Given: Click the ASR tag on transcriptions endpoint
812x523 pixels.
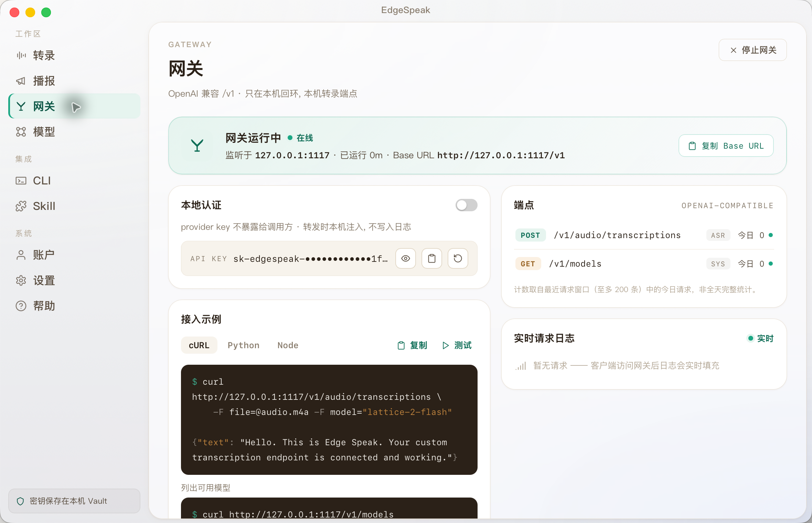Looking at the screenshot, I should click(x=718, y=235).
